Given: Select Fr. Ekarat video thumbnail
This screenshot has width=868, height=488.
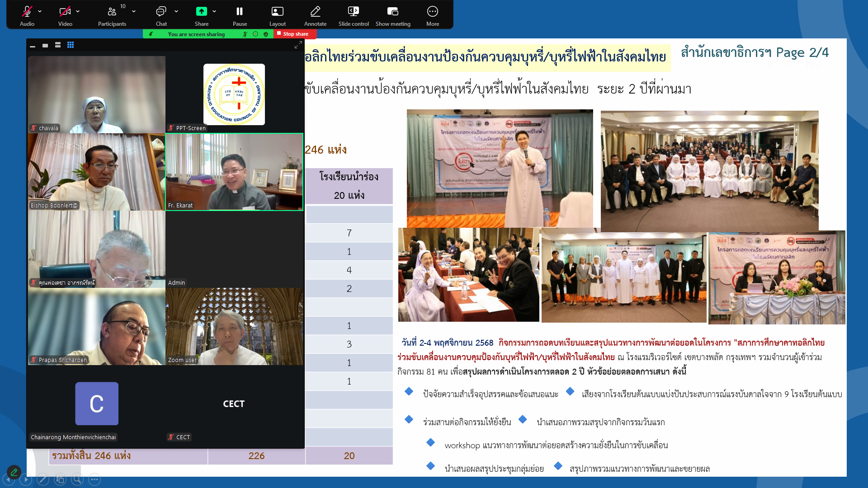Looking at the screenshot, I should coord(234,172).
